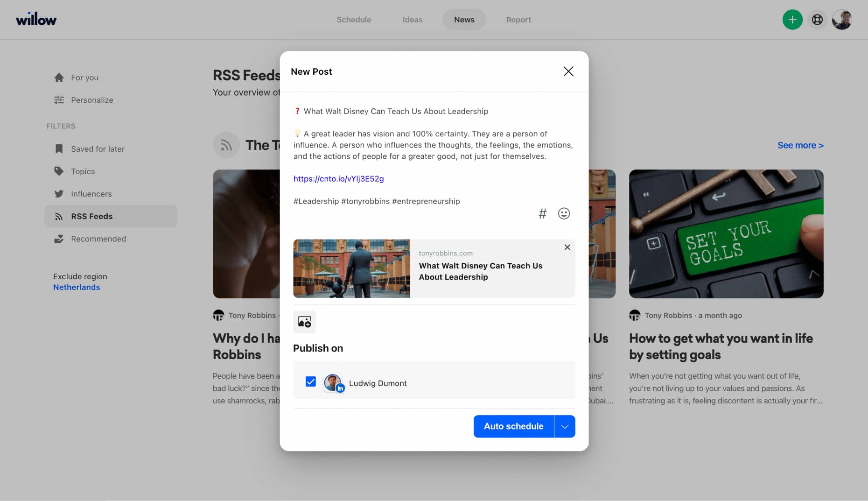
Task: Uncheck the Ludwig Dumont checkbox
Action: [310, 382]
